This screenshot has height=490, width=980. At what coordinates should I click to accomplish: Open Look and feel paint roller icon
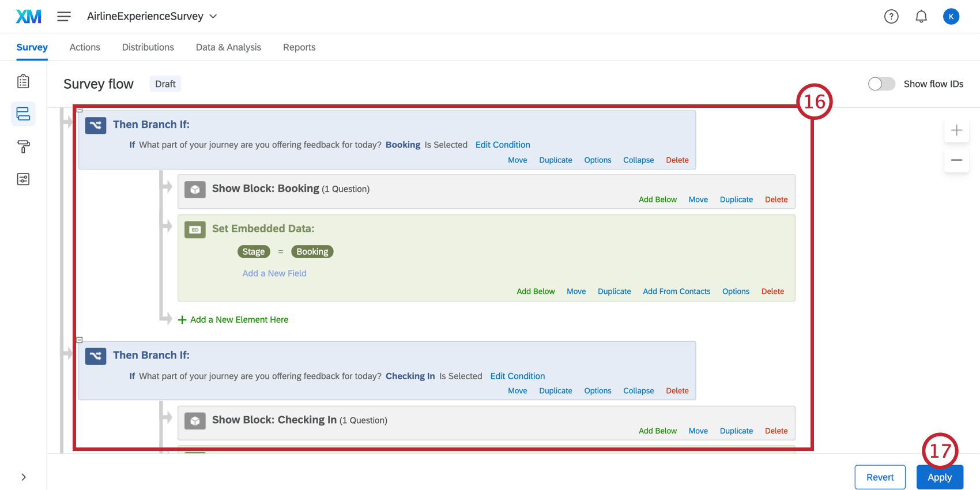click(23, 146)
